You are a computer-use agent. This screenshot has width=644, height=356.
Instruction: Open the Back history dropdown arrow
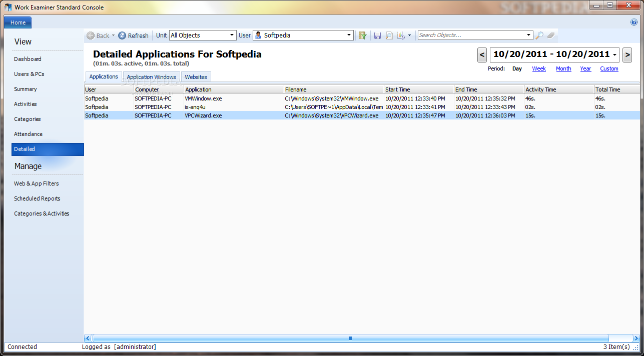(x=113, y=35)
